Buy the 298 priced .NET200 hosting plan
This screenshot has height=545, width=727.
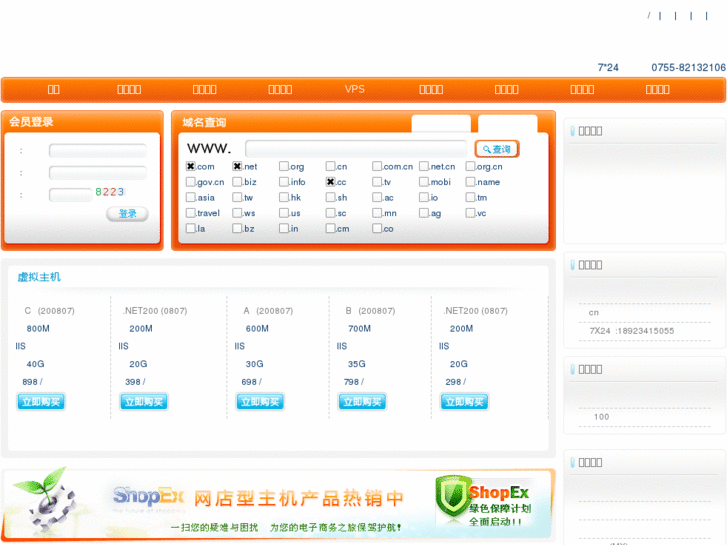tap(464, 402)
